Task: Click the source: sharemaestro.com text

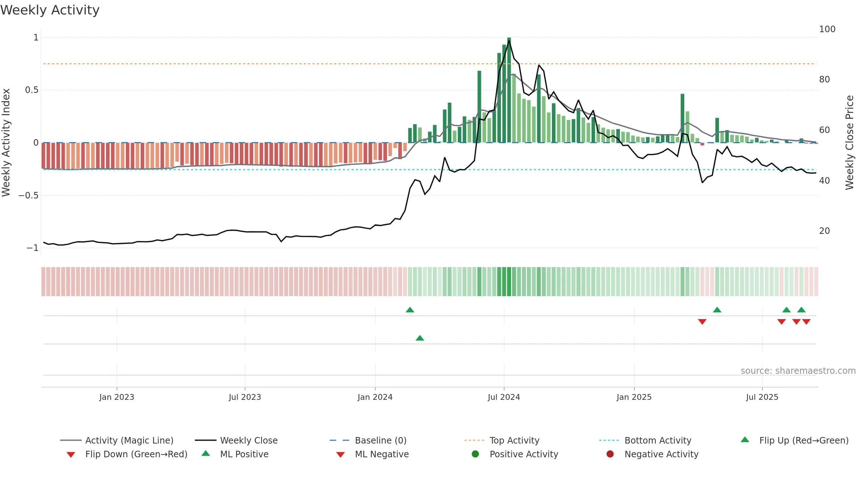Action: pos(798,371)
